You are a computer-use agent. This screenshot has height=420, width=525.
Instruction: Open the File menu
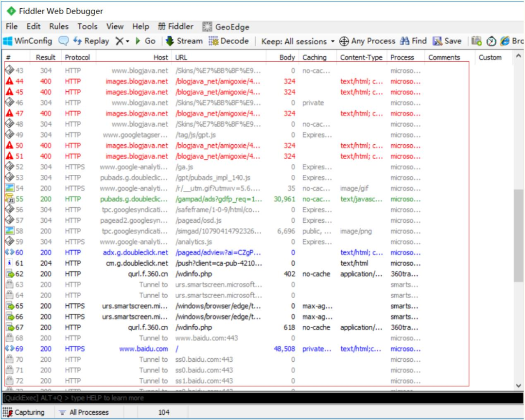click(x=12, y=26)
